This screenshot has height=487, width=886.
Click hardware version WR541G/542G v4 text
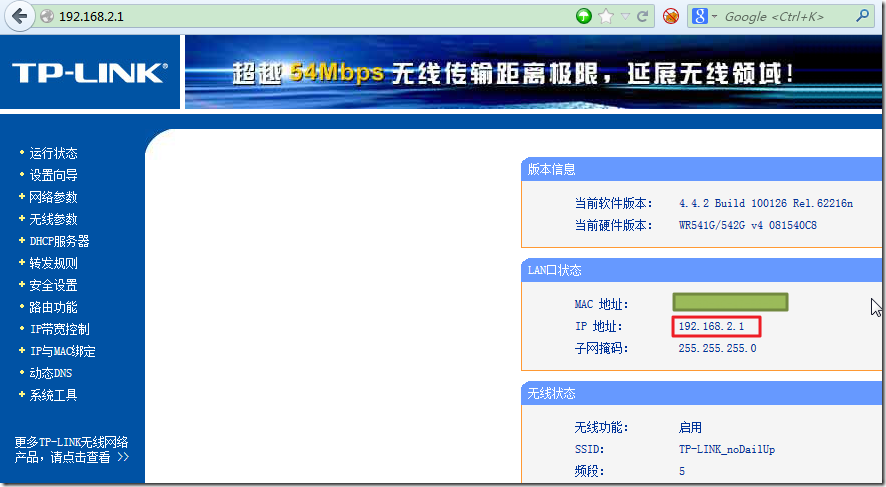[748, 225]
